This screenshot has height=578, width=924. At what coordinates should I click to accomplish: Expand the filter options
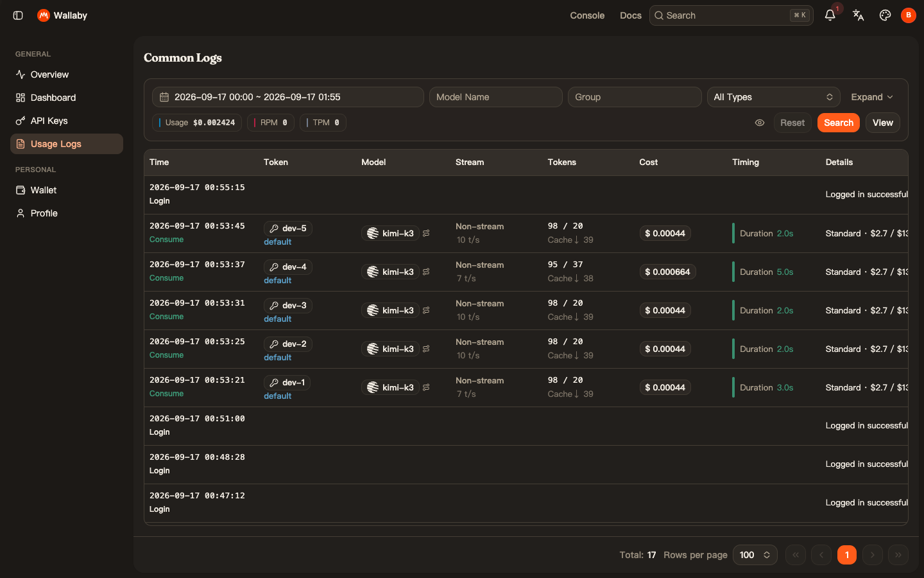pos(871,97)
